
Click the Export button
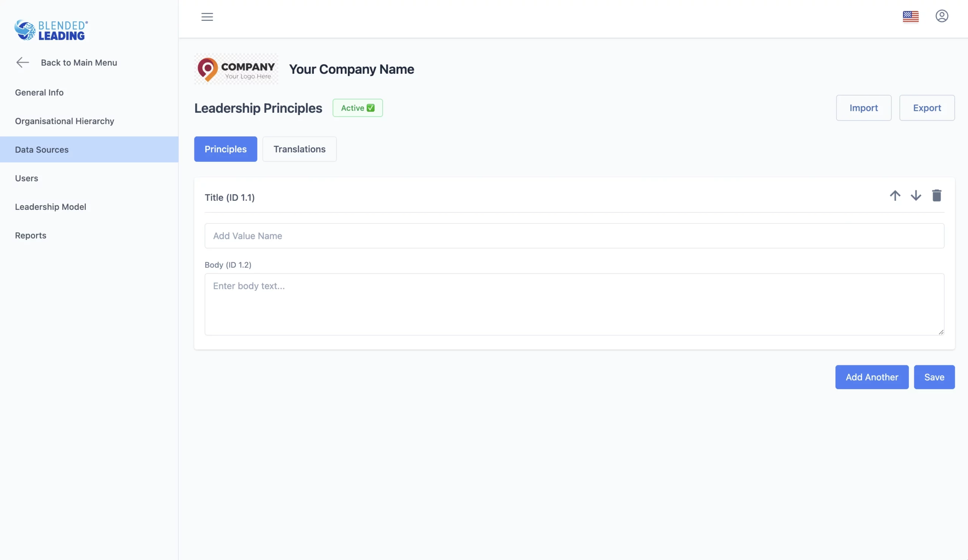pos(926,108)
